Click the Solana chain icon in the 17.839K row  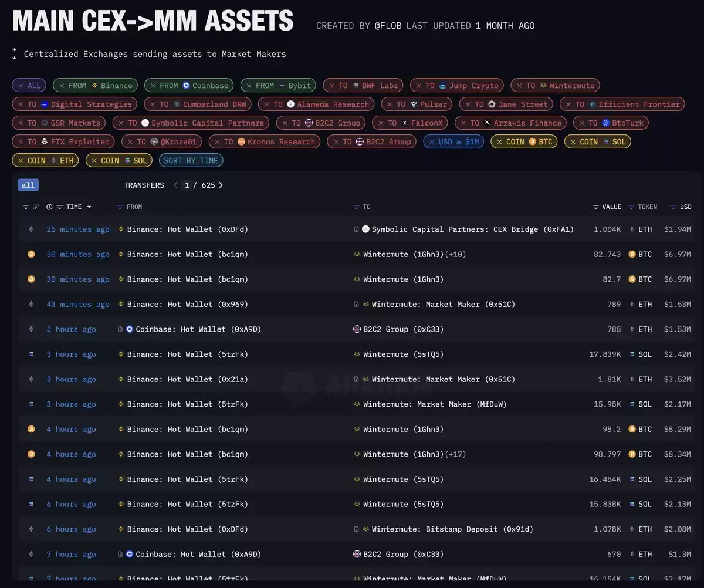31,354
